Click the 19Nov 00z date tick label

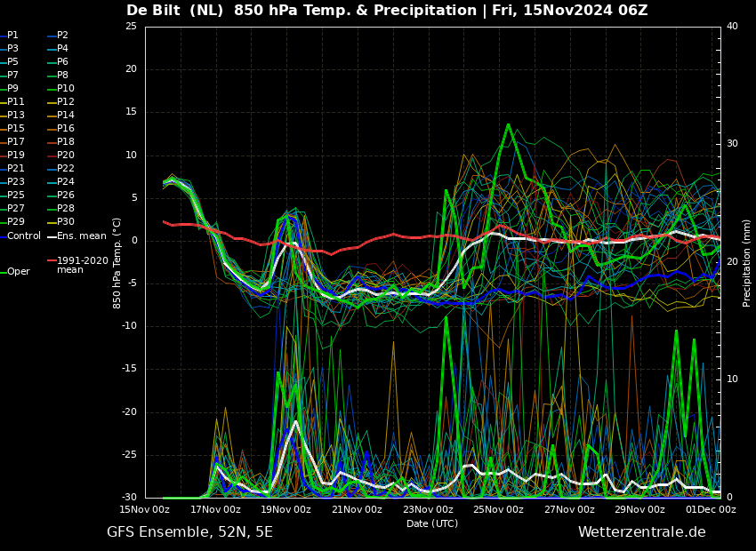286,509
